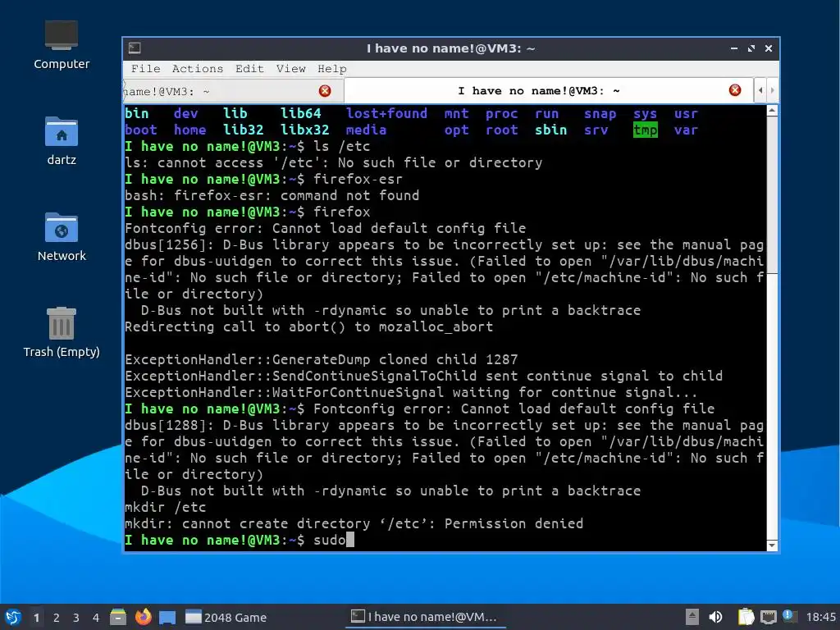Switch to the 2048 Game taskbar entry
The width and height of the screenshot is (840, 630).
pos(226,617)
